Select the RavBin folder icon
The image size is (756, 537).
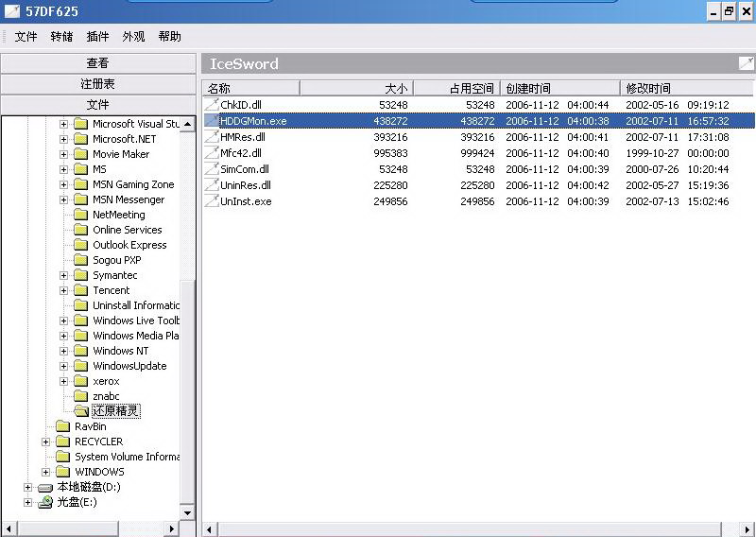coord(62,426)
